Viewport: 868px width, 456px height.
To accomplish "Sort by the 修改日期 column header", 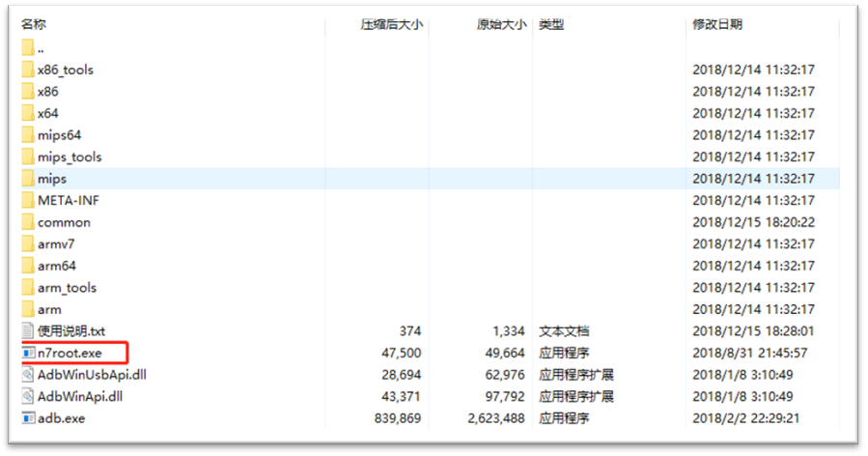I will [717, 24].
